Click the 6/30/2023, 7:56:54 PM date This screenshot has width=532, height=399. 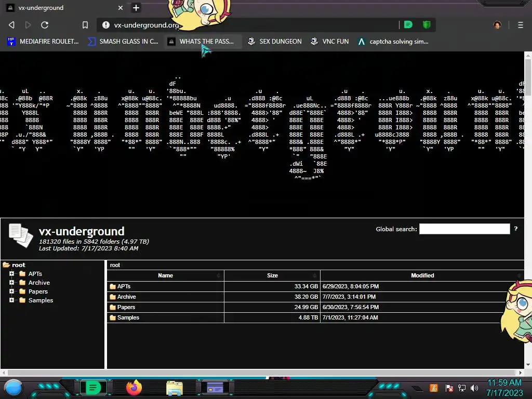tap(351, 307)
